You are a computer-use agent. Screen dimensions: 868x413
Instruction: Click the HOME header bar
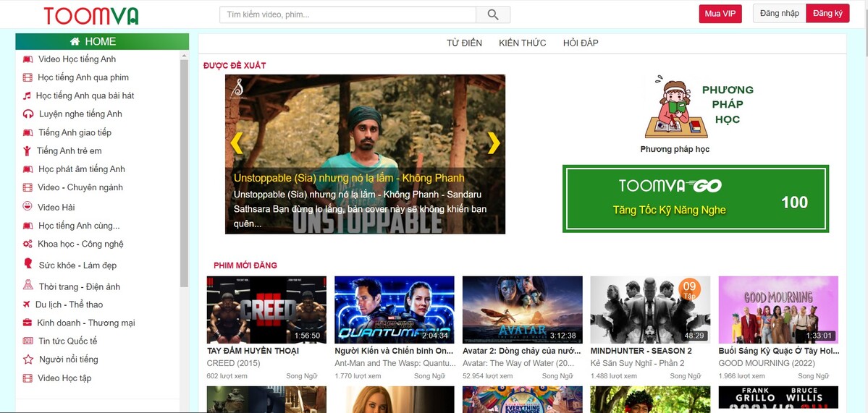pos(102,41)
